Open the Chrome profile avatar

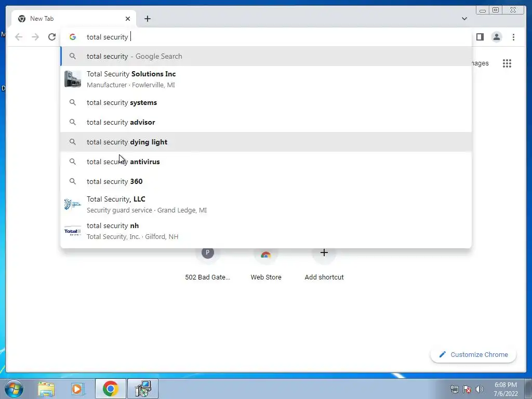[496, 37]
